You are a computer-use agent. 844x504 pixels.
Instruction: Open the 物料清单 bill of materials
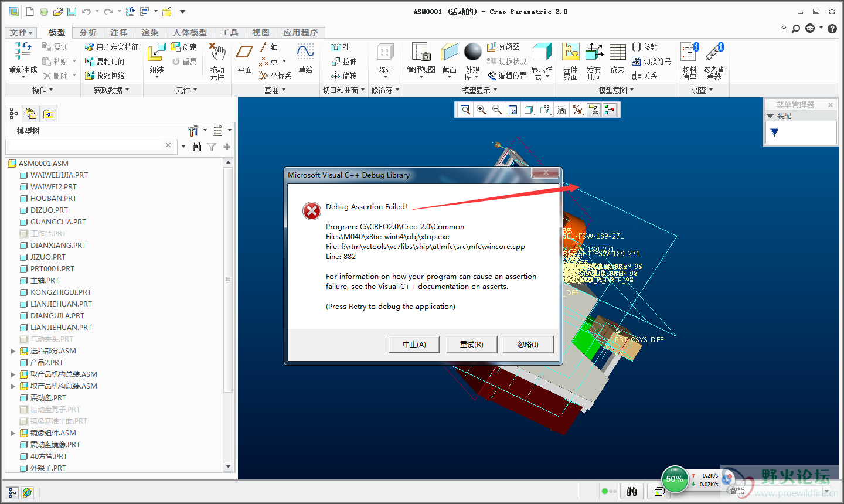(x=689, y=60)
